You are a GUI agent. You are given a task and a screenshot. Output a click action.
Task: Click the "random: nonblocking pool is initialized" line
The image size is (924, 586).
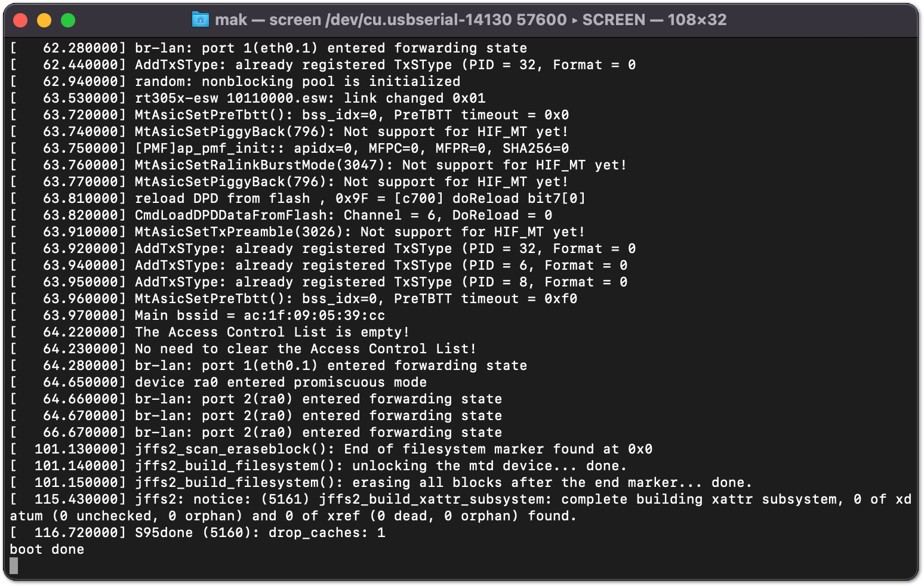(297, 81)
